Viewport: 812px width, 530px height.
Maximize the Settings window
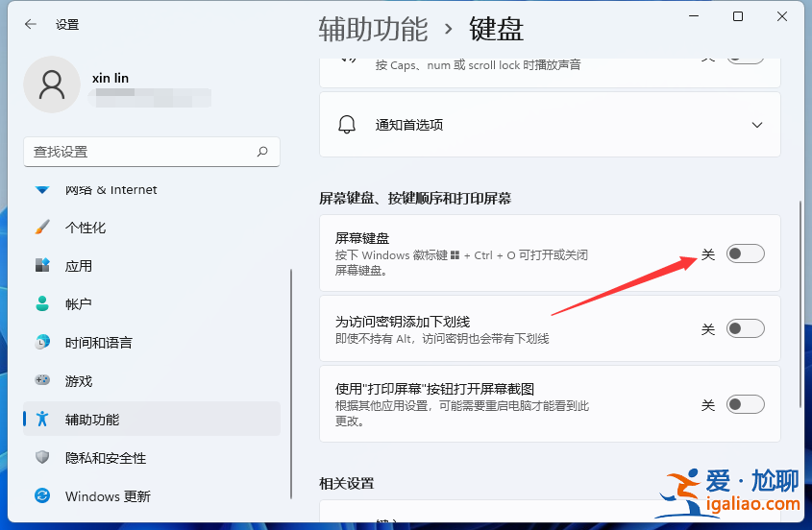pyautogui.click(x=738, y=16)
